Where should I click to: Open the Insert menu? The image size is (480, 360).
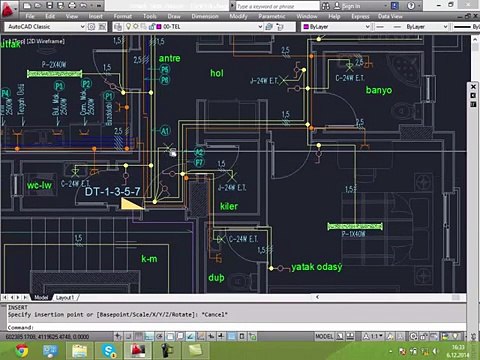(x=95, y=16)
